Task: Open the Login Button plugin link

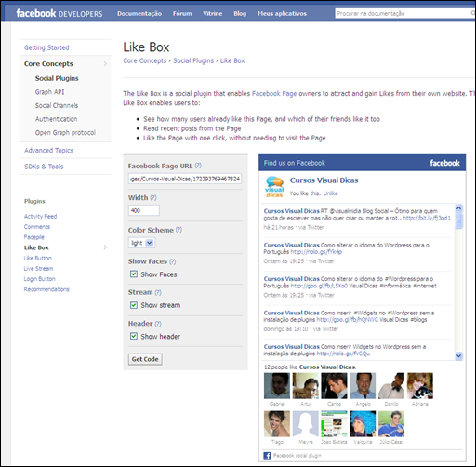Action: click(x=39, y=279)
